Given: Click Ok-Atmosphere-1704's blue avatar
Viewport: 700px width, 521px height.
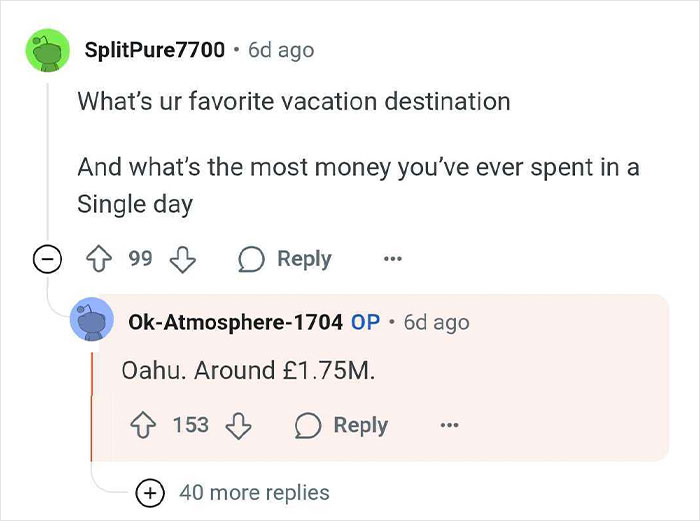Looking at the screenshot, I should coord(92,319).
